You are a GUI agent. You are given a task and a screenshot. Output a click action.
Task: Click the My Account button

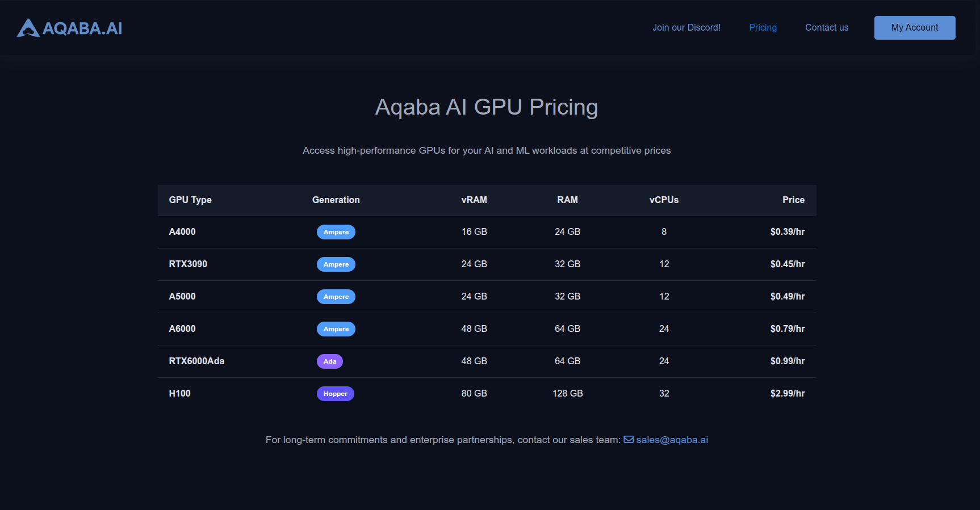click(x=915, y=28)
